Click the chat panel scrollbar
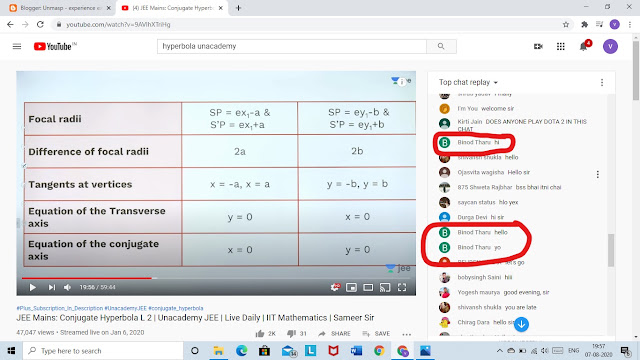The width and height of the screenshot is (640, 360). point(611,250)
